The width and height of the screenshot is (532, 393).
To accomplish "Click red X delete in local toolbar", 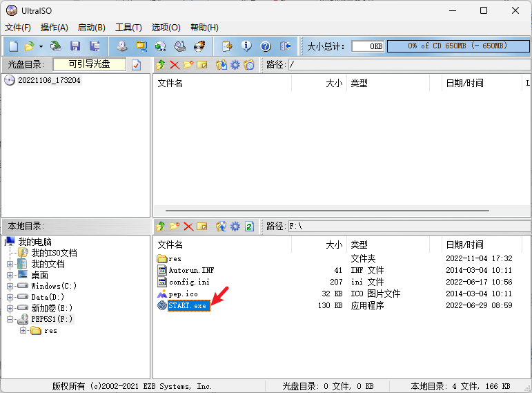I will 188,227.
